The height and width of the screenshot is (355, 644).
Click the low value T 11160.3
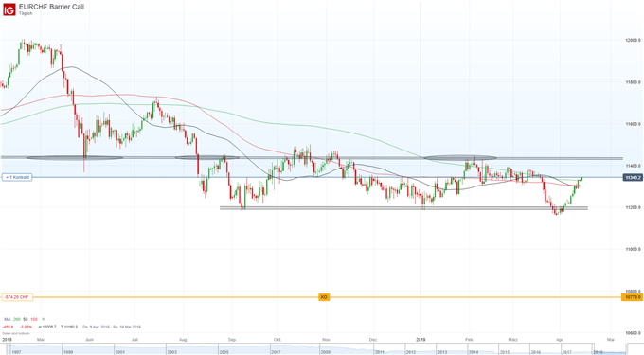[69, 328]
